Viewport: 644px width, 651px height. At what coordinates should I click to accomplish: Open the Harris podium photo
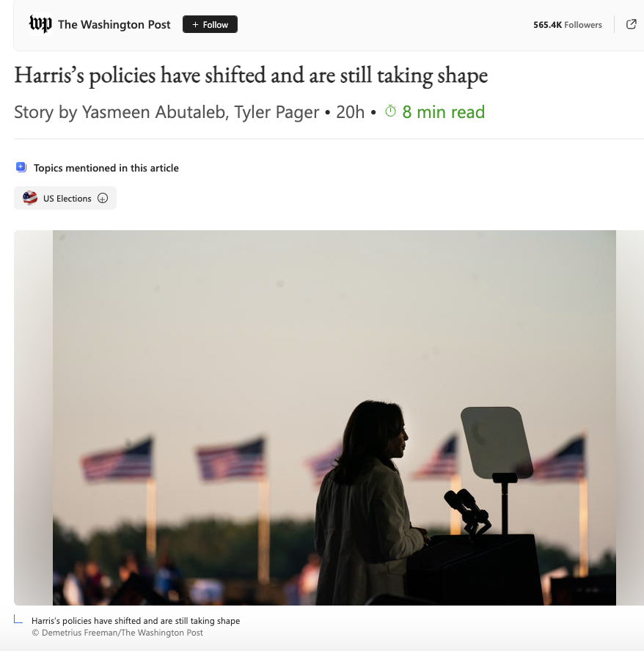(334, 418)
